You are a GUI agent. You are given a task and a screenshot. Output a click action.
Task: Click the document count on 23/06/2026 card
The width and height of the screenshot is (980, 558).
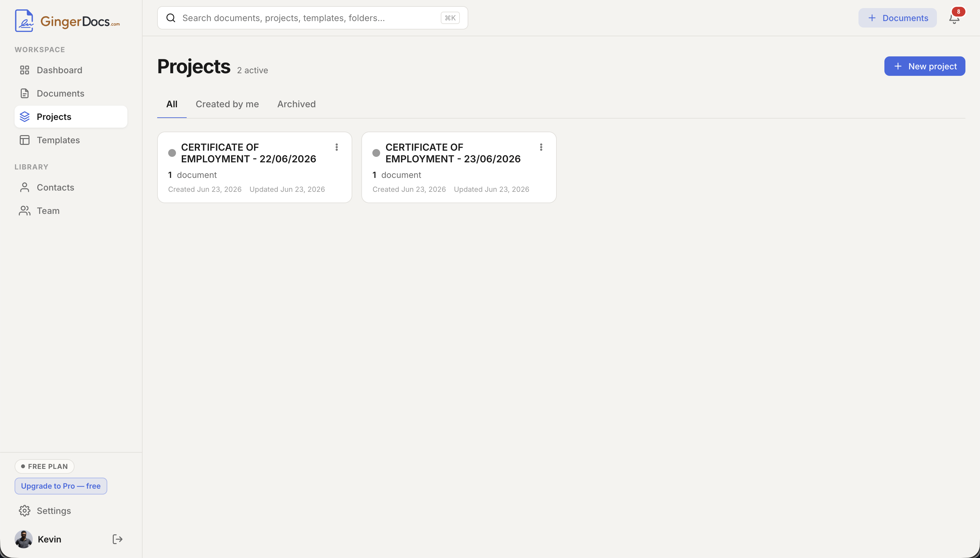(397, 175)
